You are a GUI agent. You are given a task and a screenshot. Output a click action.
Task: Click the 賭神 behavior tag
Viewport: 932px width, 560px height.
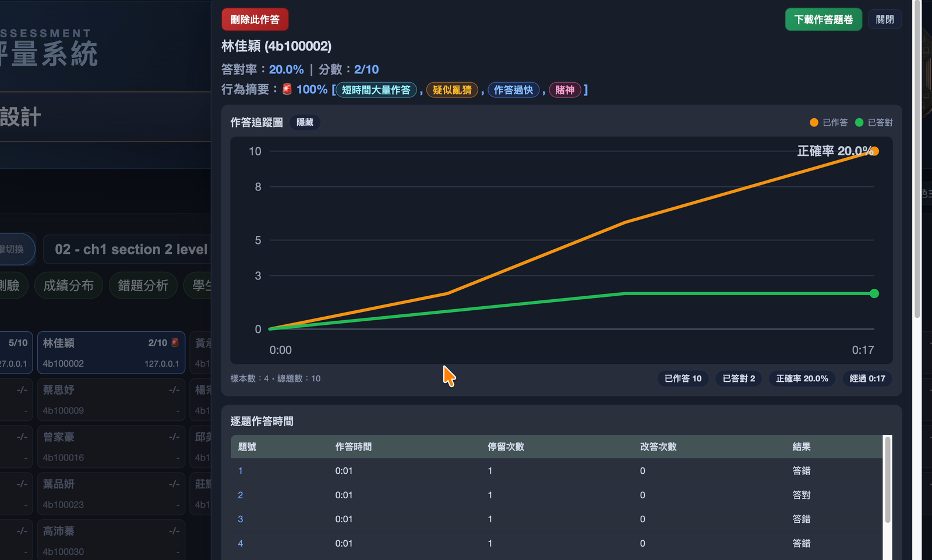pyautogui.click(x=564, y=90)
